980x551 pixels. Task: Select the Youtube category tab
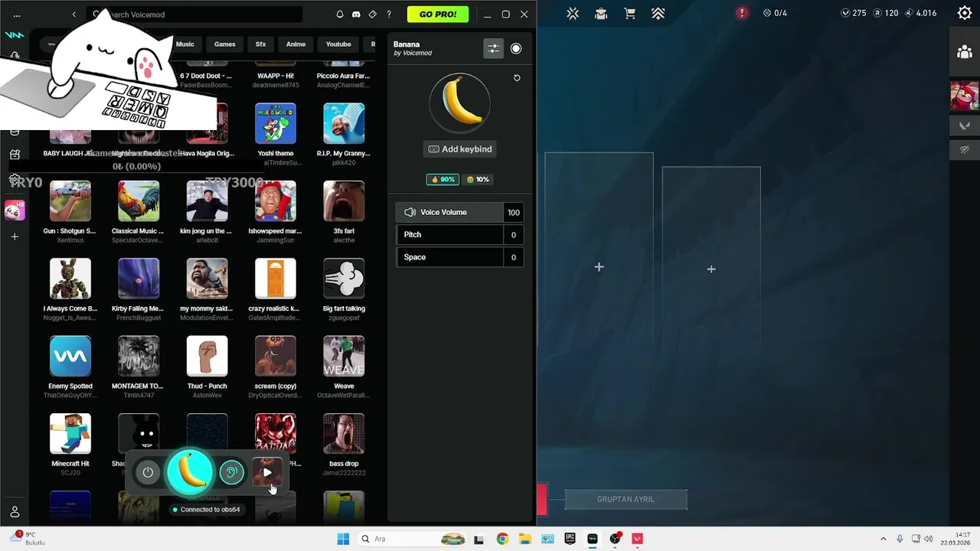click(x=338, y=44)
